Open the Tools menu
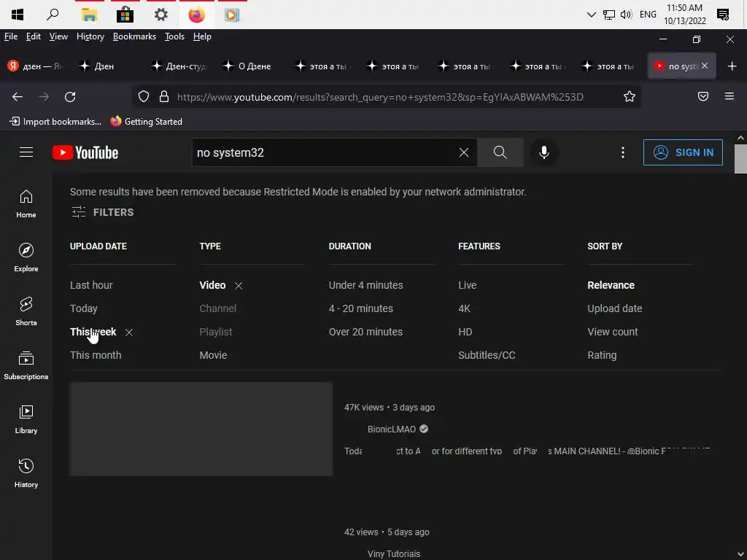This screenshot has height=560, width=747. tap(174, 36)
